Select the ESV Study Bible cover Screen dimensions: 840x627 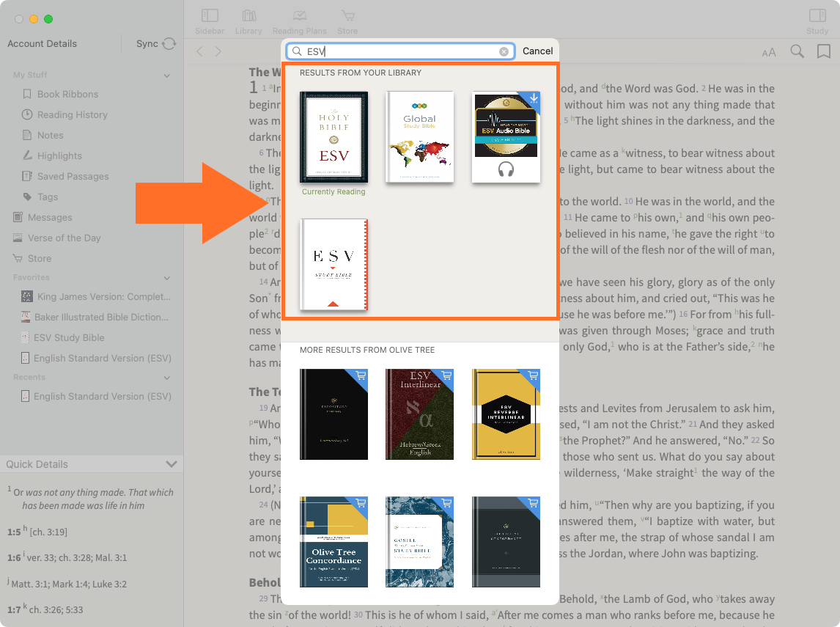[x=334, y=264]
